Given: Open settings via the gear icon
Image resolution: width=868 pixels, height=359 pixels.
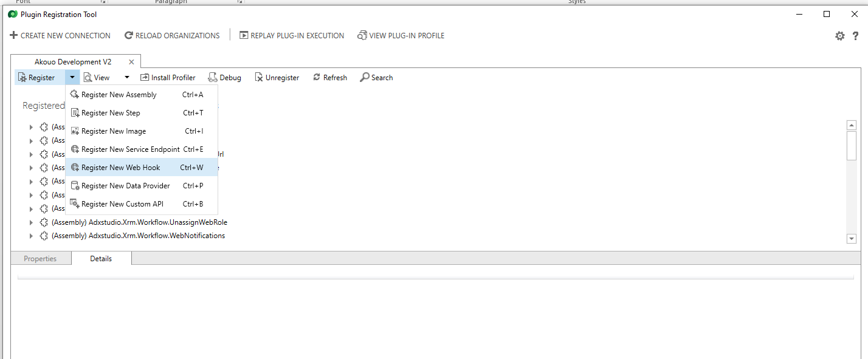Looking at the screenshot, I should coord(839,36).
